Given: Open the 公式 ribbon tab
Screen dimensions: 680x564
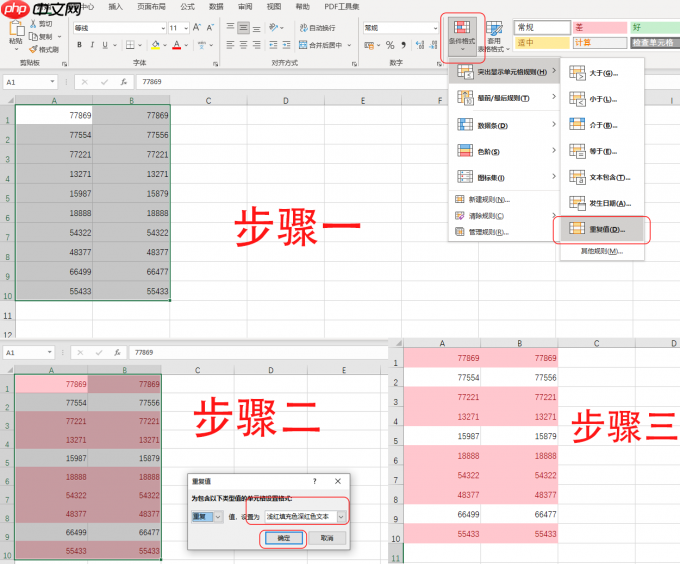Looking at the screenshot, I should (187, 7).
